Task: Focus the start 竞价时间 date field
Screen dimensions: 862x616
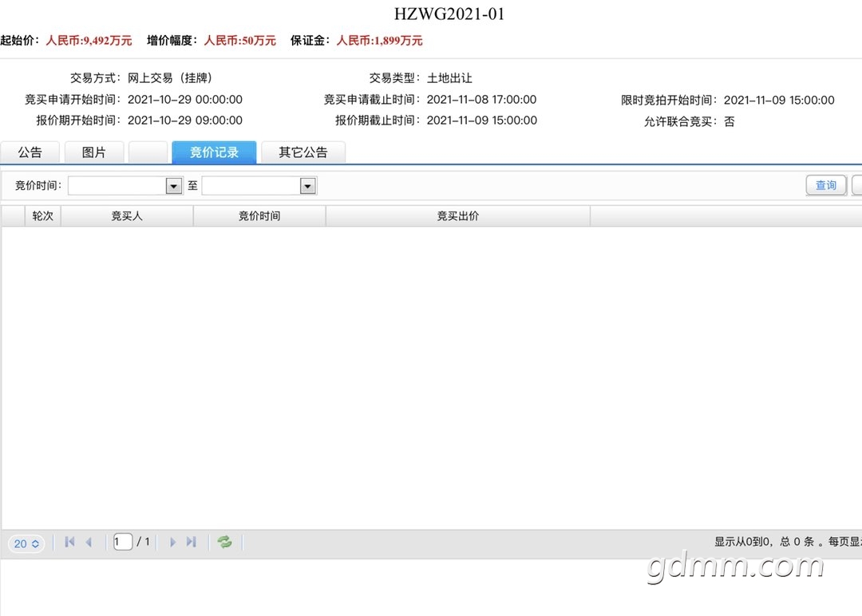Action: click(x=117, y=186)
